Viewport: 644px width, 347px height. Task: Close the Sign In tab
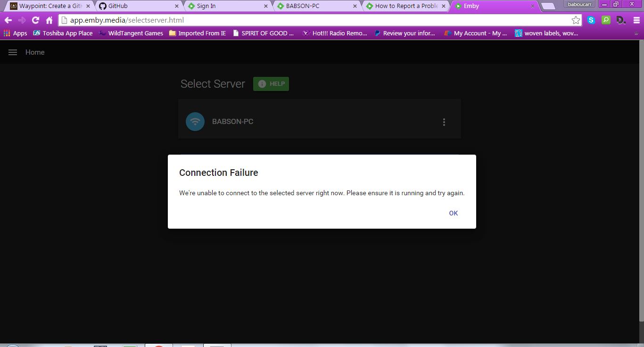(266, 6)
